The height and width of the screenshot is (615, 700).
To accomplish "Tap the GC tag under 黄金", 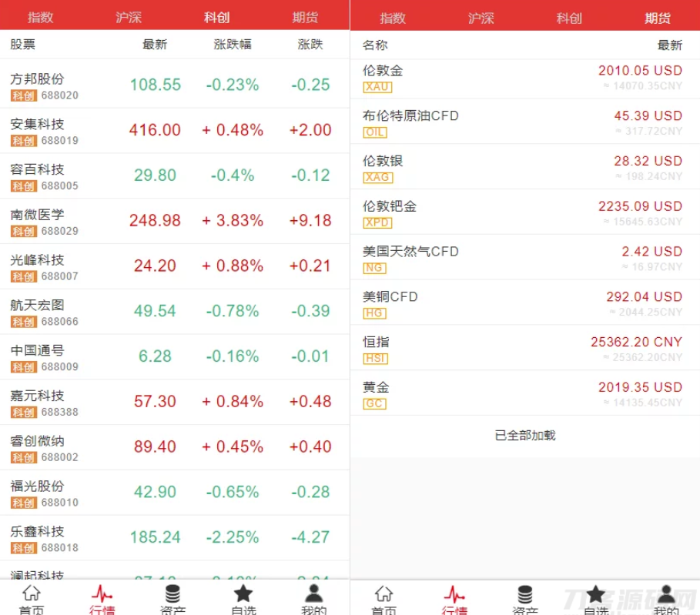I will pyautogui.click(x=374, y=404).
